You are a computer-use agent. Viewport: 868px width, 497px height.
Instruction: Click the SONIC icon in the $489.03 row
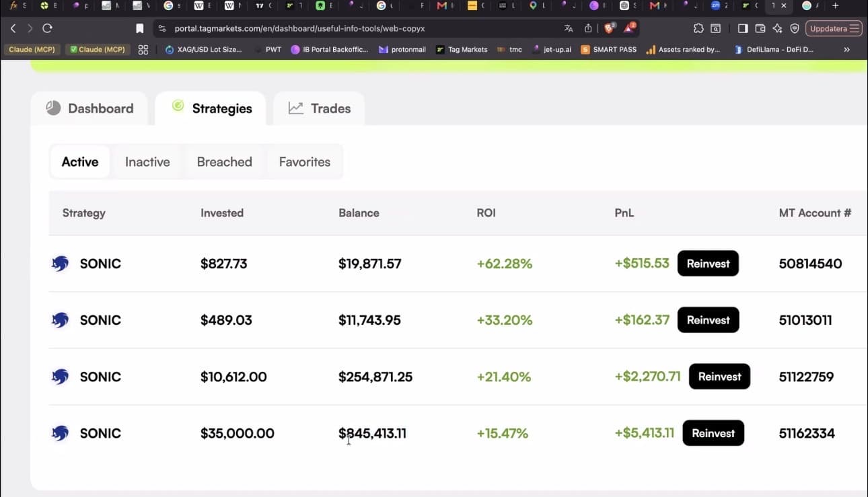click(x=60, y=320)
